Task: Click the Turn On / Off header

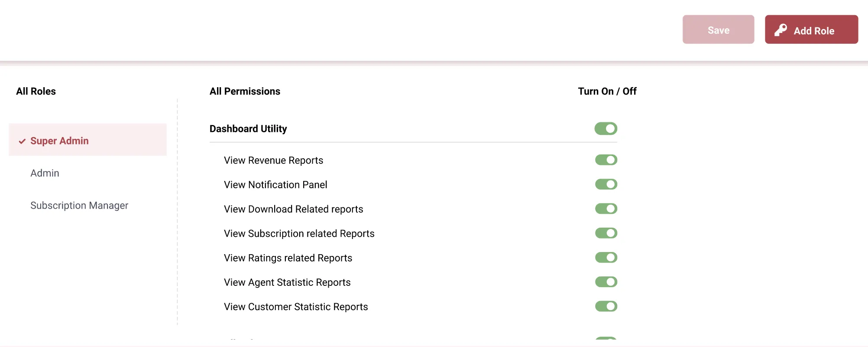Action: point(607,92)
